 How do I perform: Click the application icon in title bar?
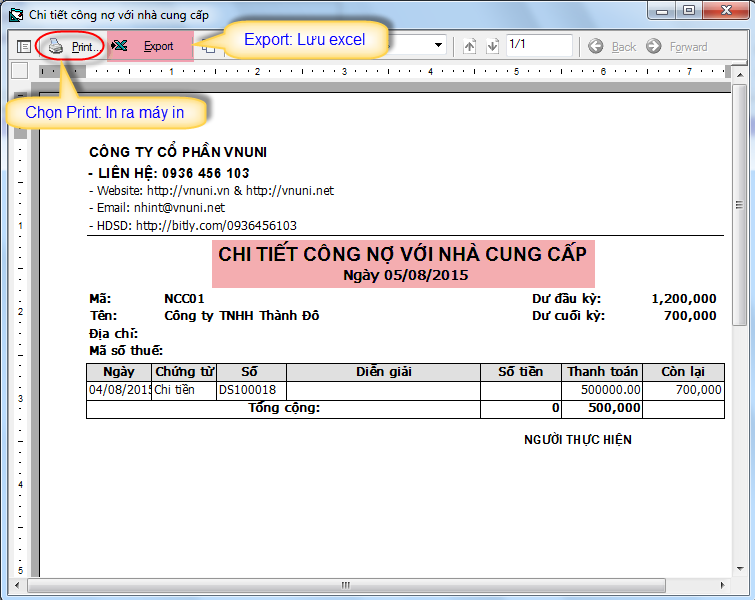click(15, 14)
